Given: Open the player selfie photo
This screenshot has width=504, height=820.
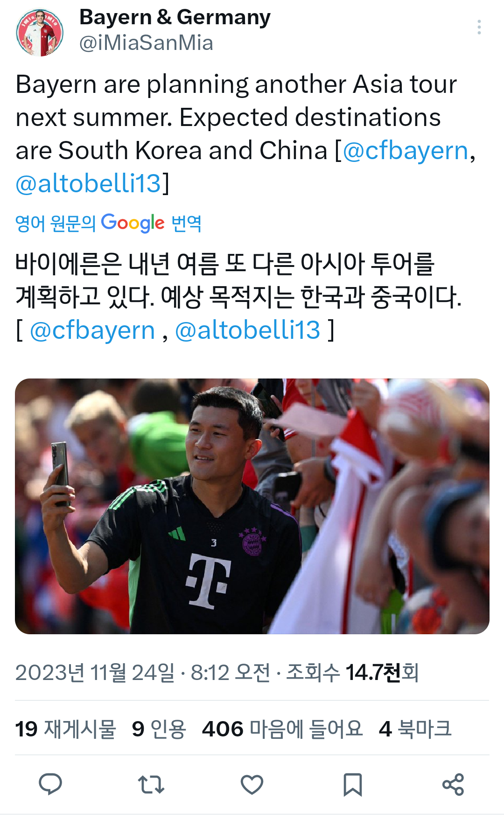Looking at the screenshot, I should 252,506.
